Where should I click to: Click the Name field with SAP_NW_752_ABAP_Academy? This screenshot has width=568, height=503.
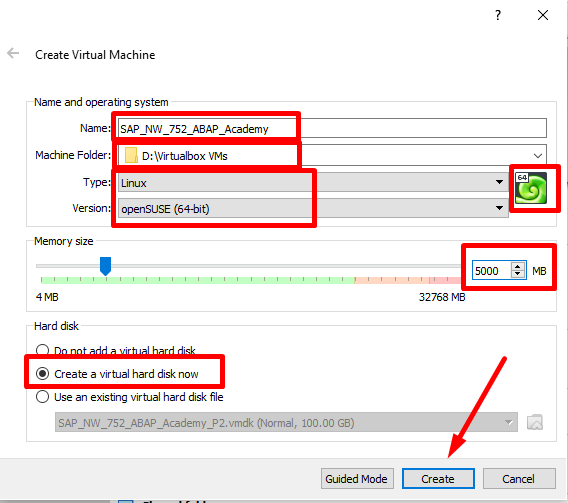(x=332, y=128)
